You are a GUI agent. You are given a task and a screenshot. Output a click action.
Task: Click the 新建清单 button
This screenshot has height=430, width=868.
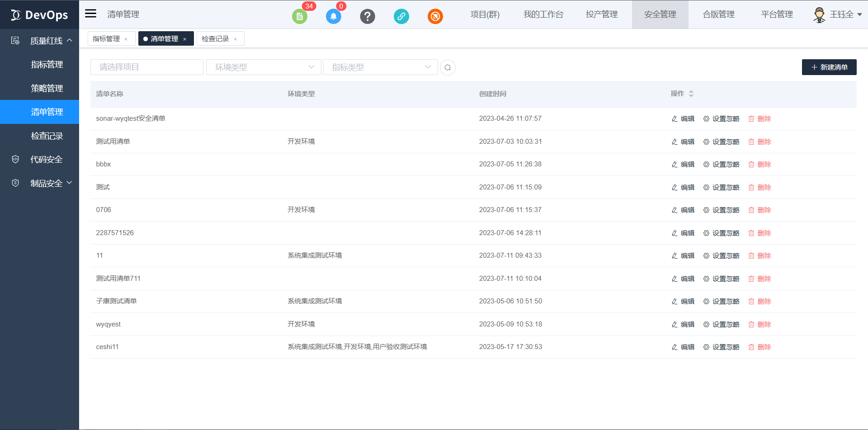coord(829,67)
